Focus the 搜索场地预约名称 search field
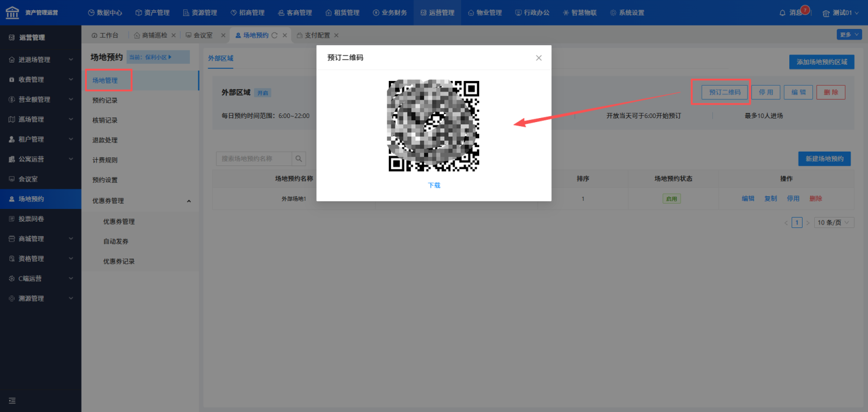The width and height of the screenshot is (868, 412). pos(254,159)
